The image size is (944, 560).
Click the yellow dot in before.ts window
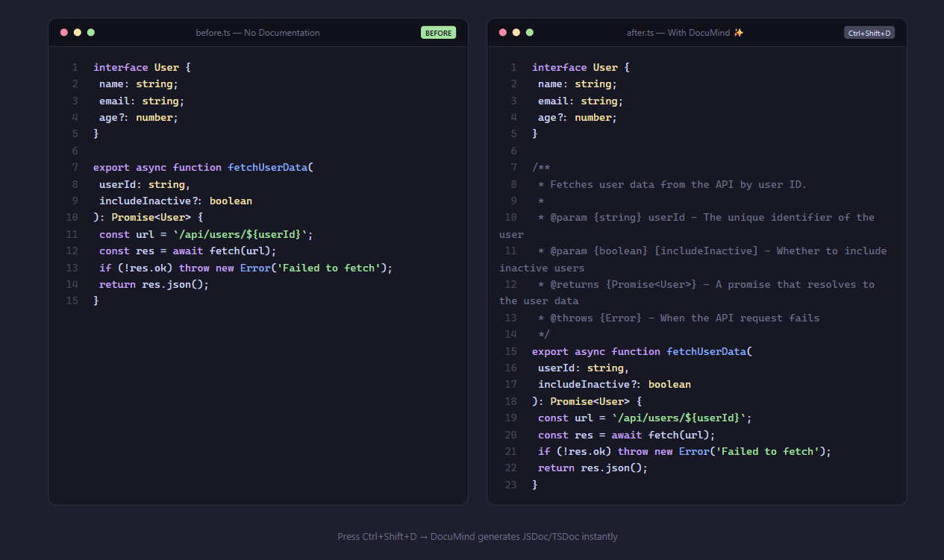[78, 32]
